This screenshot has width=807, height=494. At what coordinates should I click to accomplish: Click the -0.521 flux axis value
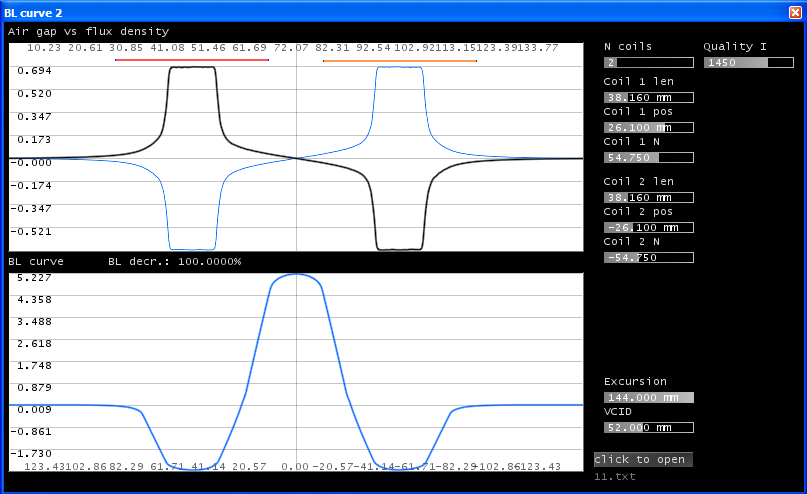(31, 232)
